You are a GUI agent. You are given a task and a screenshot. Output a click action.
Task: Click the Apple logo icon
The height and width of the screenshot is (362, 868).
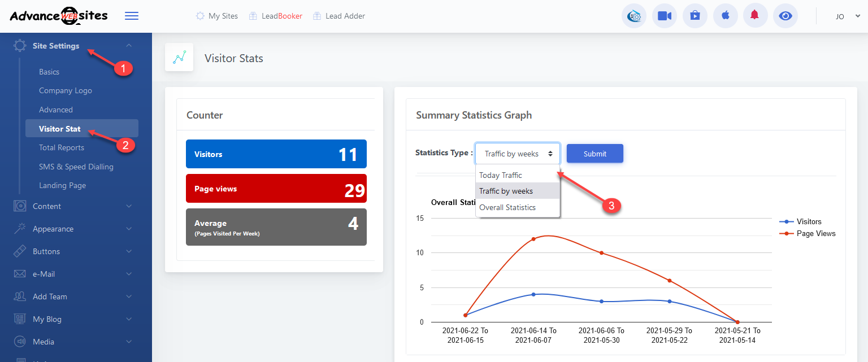tap(725, 16)
